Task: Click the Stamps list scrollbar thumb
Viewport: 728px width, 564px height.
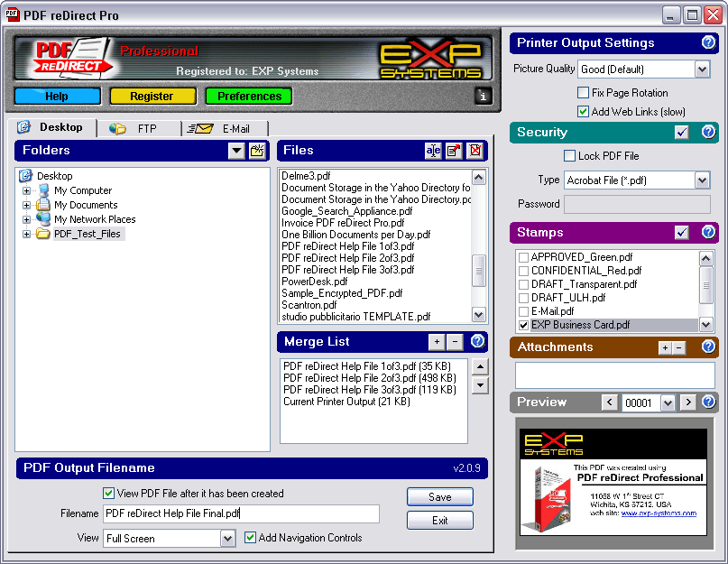Action: tap(705, 285)
